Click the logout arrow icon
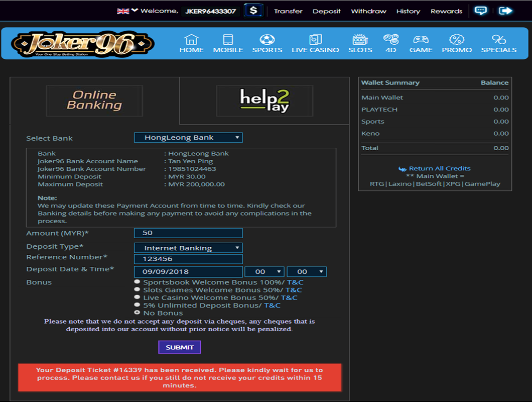Screen dimensions: 532x402 (505, 11)
